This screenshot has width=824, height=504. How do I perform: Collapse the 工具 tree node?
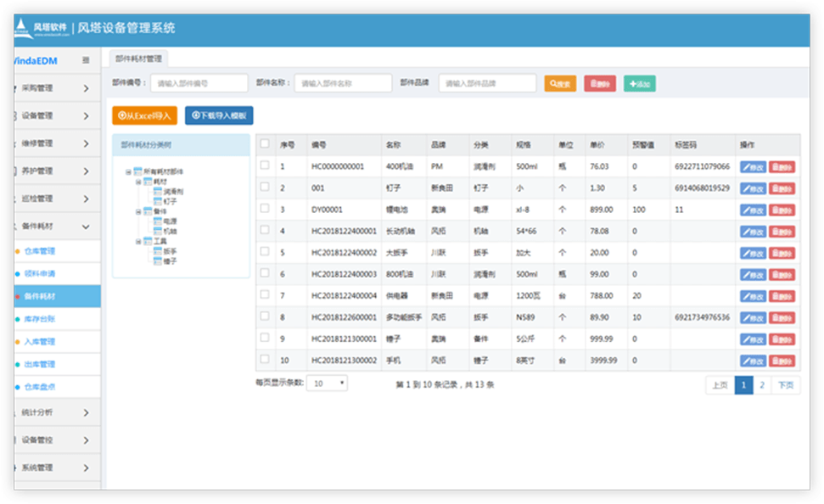point(138,242)
